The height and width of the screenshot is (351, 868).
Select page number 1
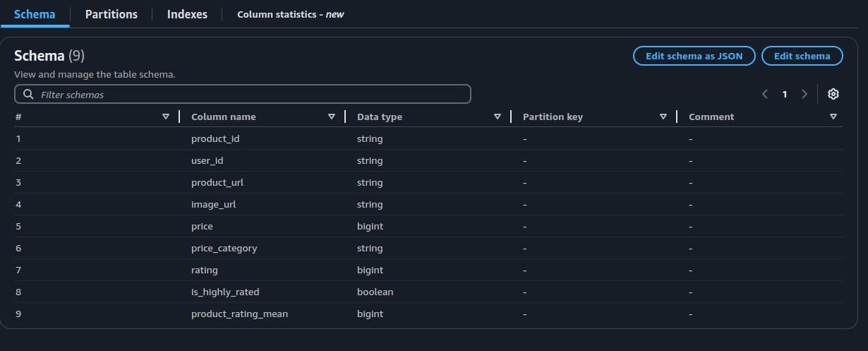point(784,94)
